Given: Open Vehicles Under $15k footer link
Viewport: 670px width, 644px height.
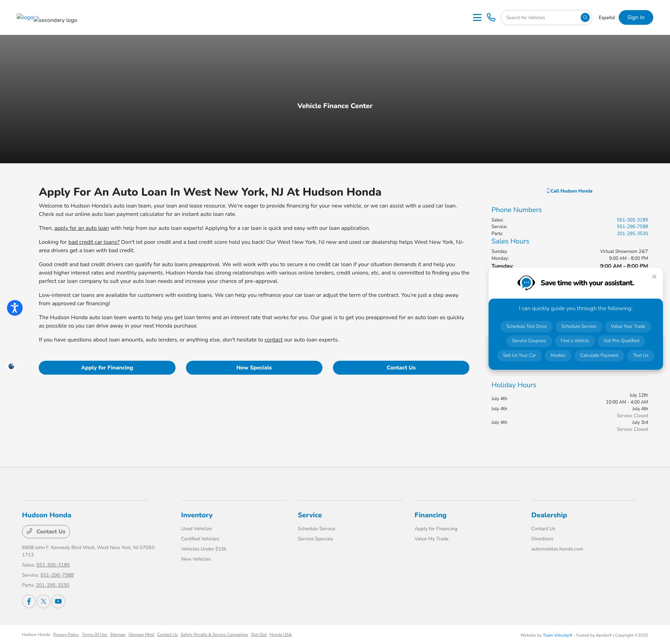Looking at the screenshot, I should (x=204, y=549).
